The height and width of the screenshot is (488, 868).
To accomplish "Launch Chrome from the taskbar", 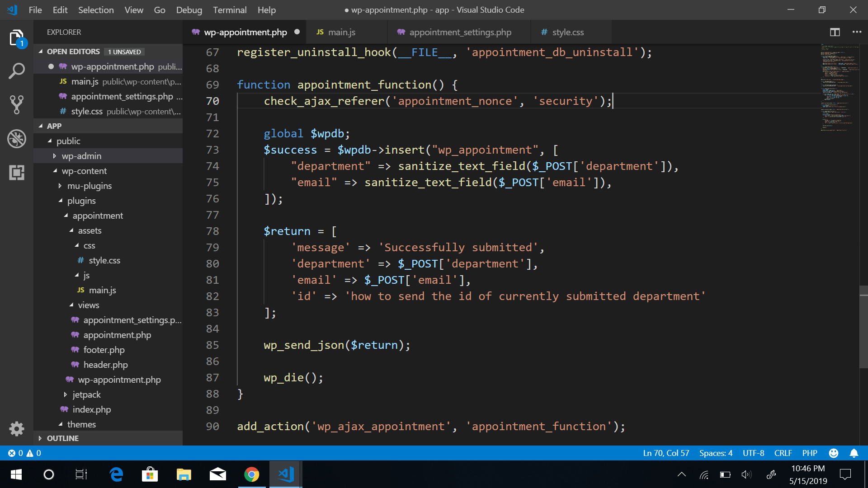I will (x=251, y=474).
